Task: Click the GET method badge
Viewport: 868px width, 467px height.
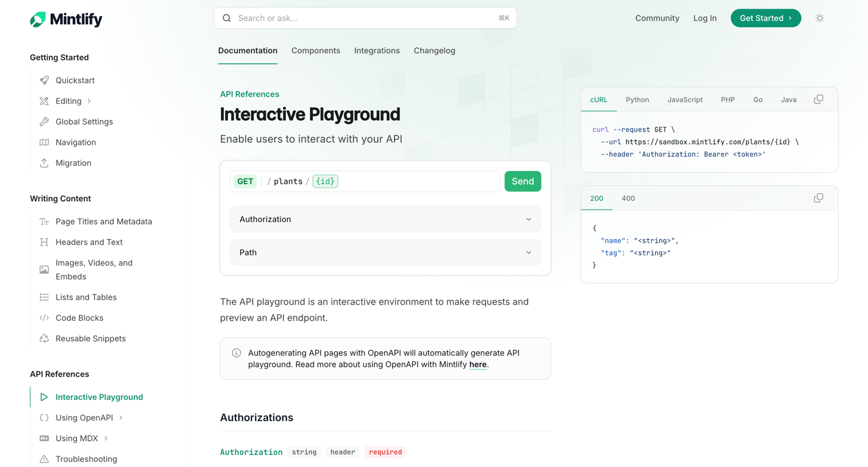Action: pos(245,181)
